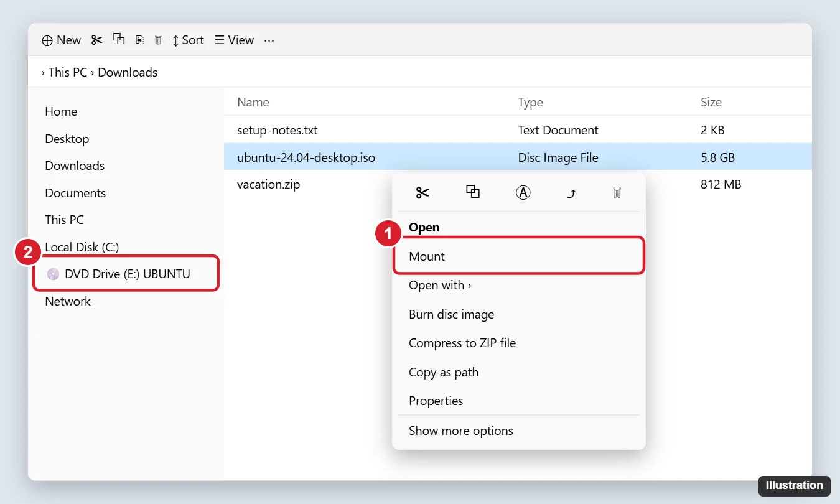Click the Copy icon in the context menu

pyautogui.click(x=473, y=192)
